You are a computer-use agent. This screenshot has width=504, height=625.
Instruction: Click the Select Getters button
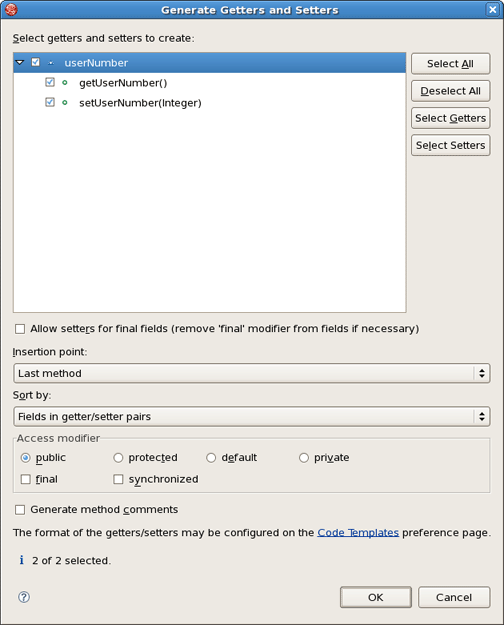[451, 118]
